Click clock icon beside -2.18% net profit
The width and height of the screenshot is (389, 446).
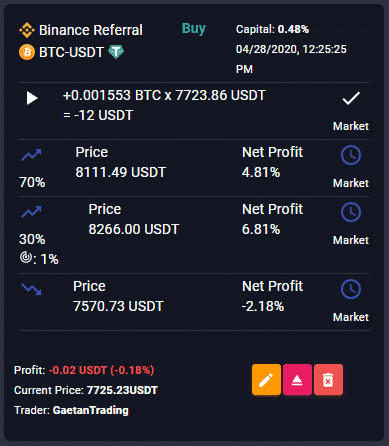pyautogui.click(x=351, y=289)
